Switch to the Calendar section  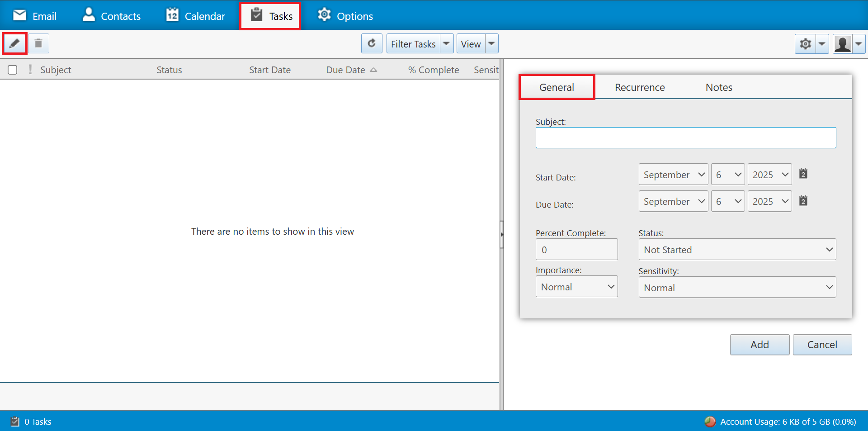click(195, 16)
